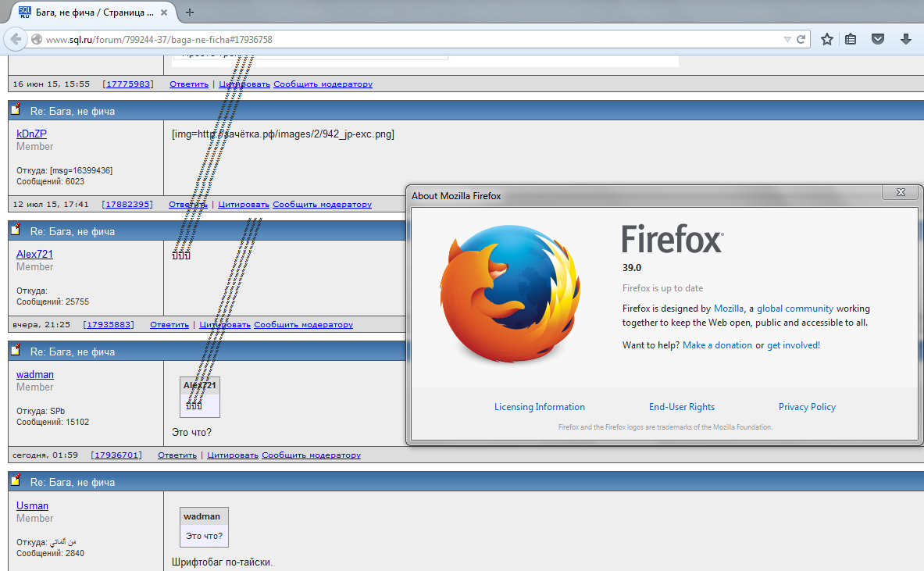Viewport: 924px width, 571px height.
Task: Click the post icon beside wadman's message title
Action: [x=16, y=351]
